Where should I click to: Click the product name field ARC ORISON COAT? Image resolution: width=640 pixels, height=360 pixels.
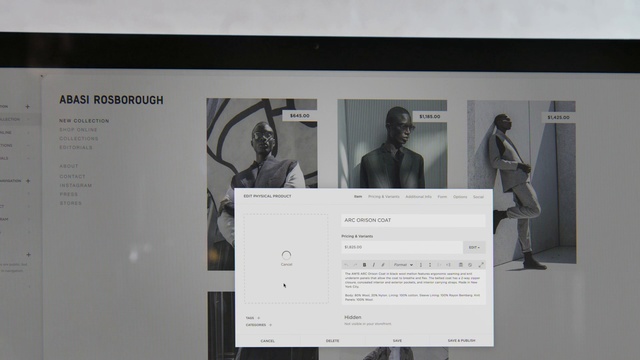[413, 220]
